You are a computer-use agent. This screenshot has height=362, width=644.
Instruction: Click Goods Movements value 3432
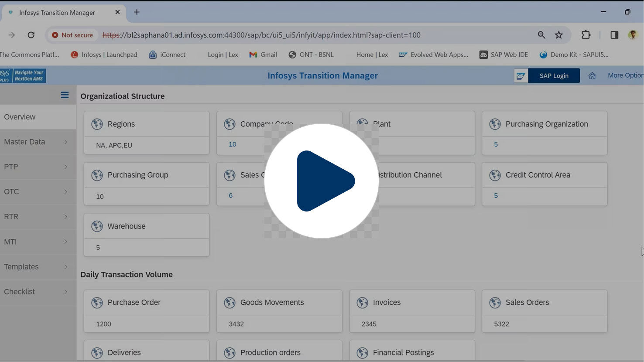coord(236,324)
